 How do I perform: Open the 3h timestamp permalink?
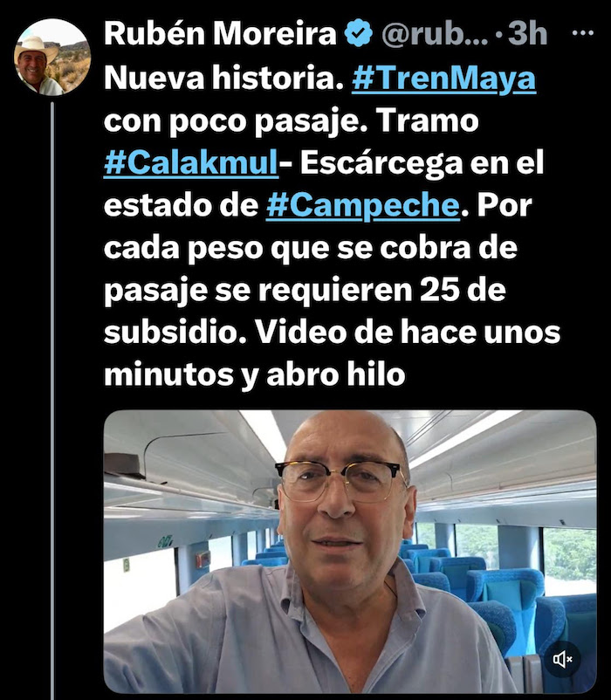pyautogui.click(x=527, y=34)
